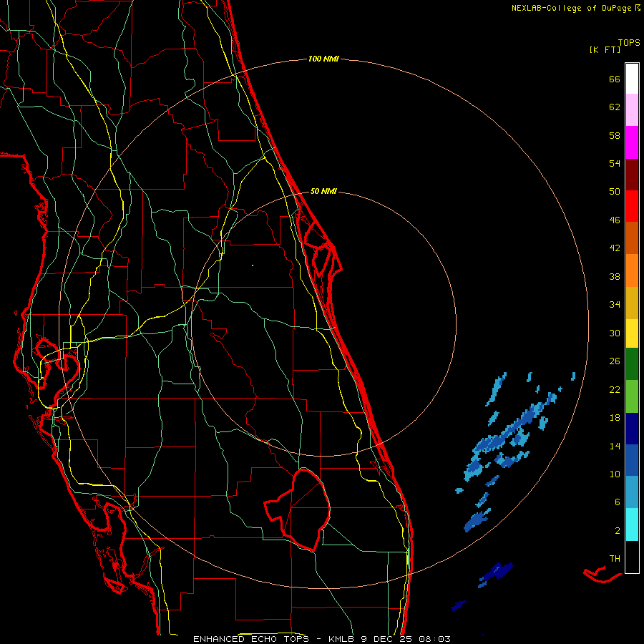Click the gold legend swatch
Image resolution: width=644 pixels, height=644 pixels.
(x=632, y=303)
